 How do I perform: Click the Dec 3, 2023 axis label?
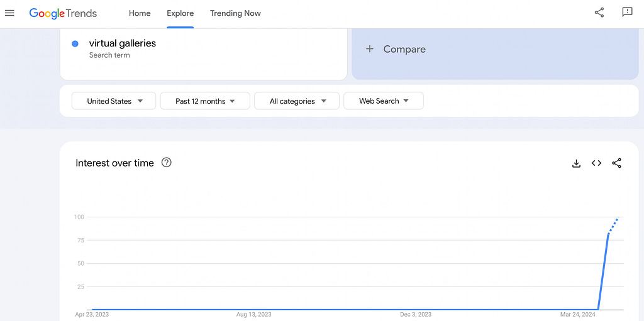click(x=416, y=315)
